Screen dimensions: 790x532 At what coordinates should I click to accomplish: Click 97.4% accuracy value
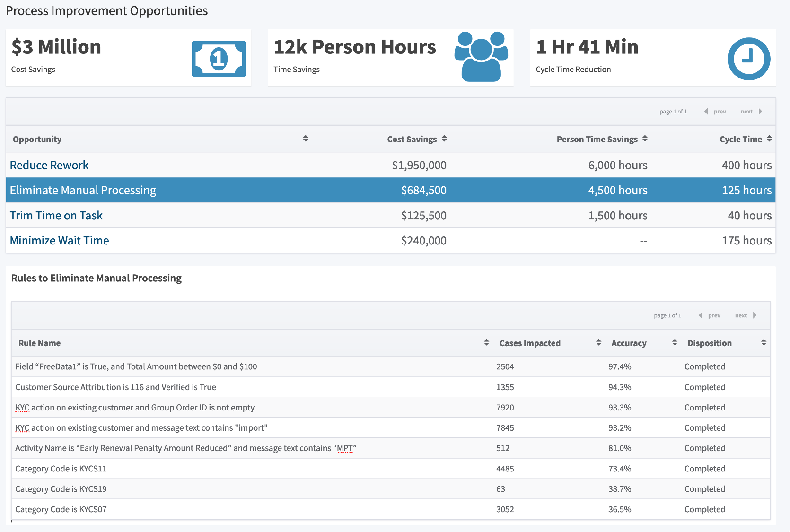pos(620,366)
